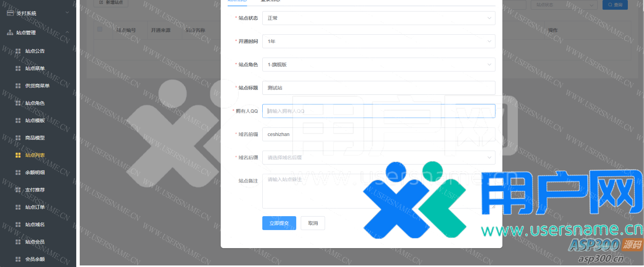This screenshot has width=644, height=267.
Task: Click the organization icon beside 站点管理
Action: point(10,33)
